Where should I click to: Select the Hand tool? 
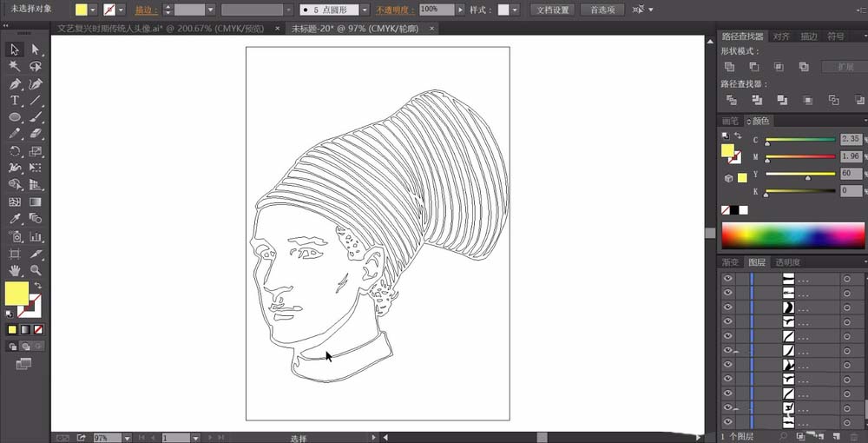[x=15, y=271]
